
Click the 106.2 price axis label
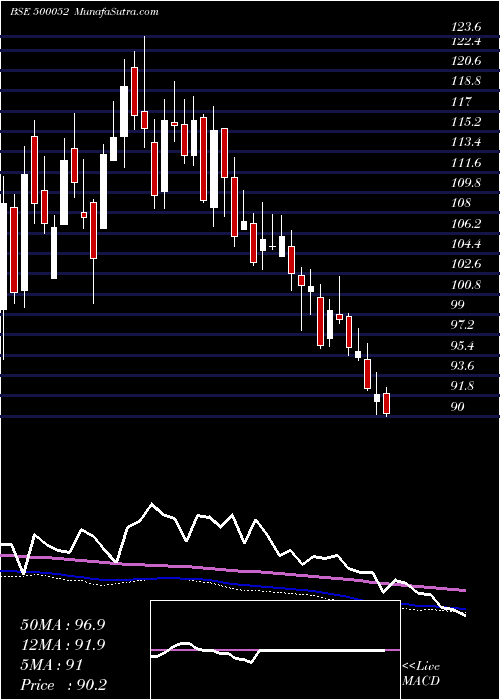click(467, 224)
